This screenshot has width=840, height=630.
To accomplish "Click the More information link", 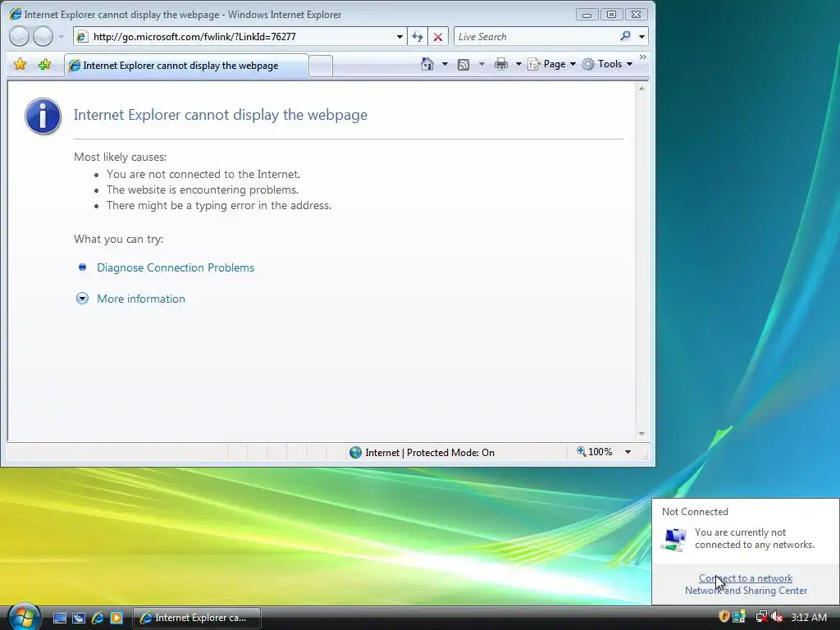I will click(x=141, y=299).
